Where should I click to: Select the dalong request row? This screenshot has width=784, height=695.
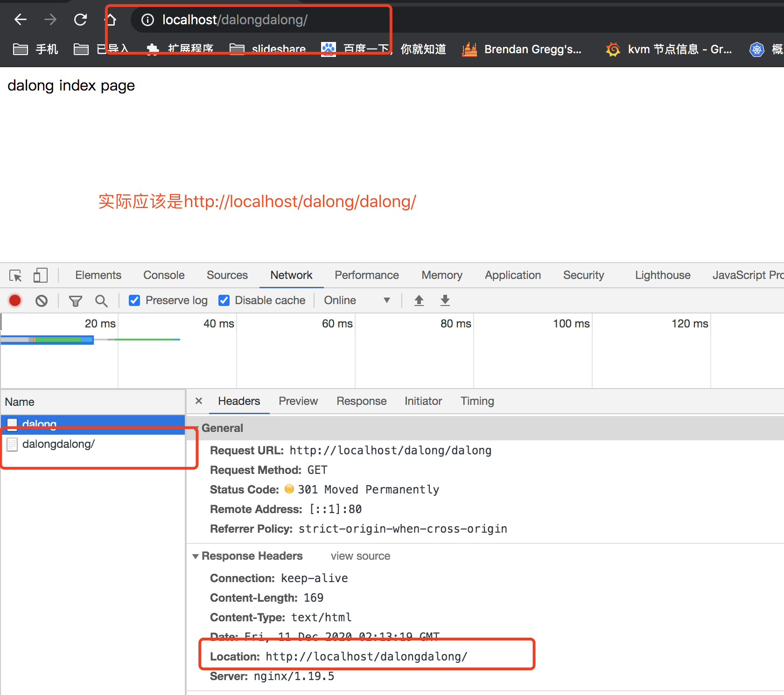tap(93, 424)
